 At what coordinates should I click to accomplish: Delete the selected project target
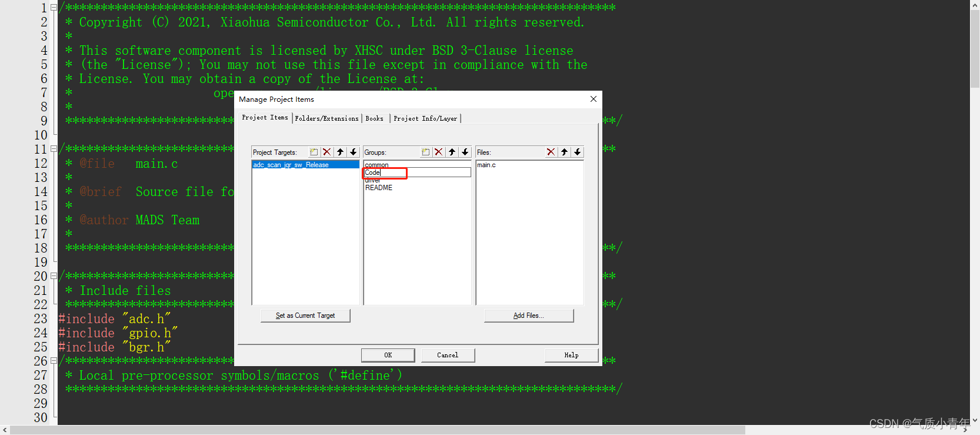point(327,152)
